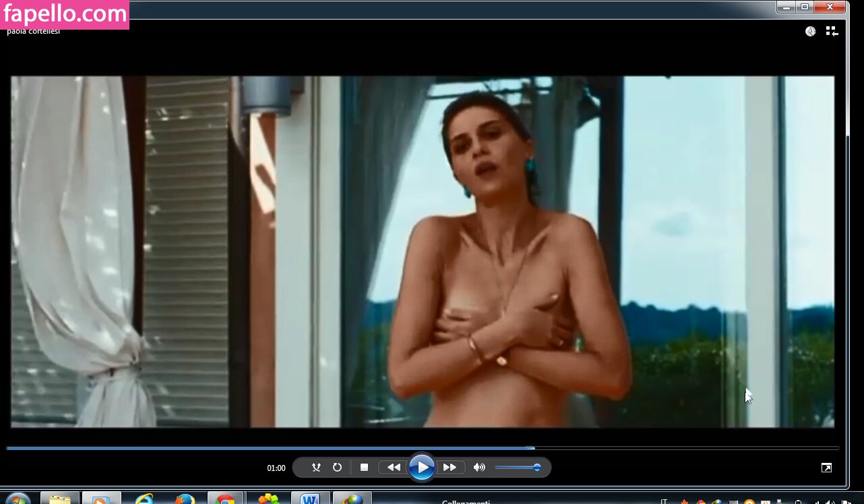The image size is (864, 504).
Task: Open Windows Explorer from taskbar
Action: (x=60, y=499)
